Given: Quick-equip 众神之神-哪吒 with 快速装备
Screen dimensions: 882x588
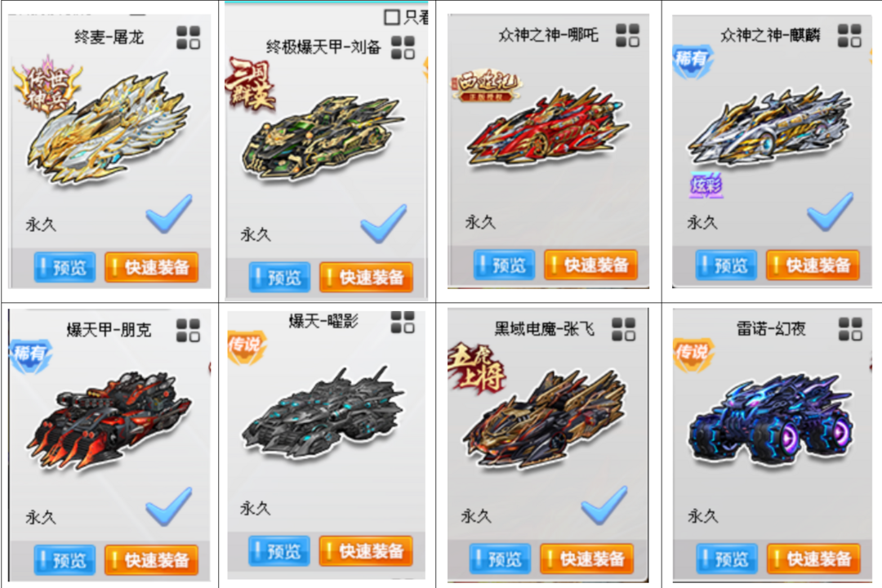Looking at the screenshot, I should pyautogui.click(x=590, y=265).
